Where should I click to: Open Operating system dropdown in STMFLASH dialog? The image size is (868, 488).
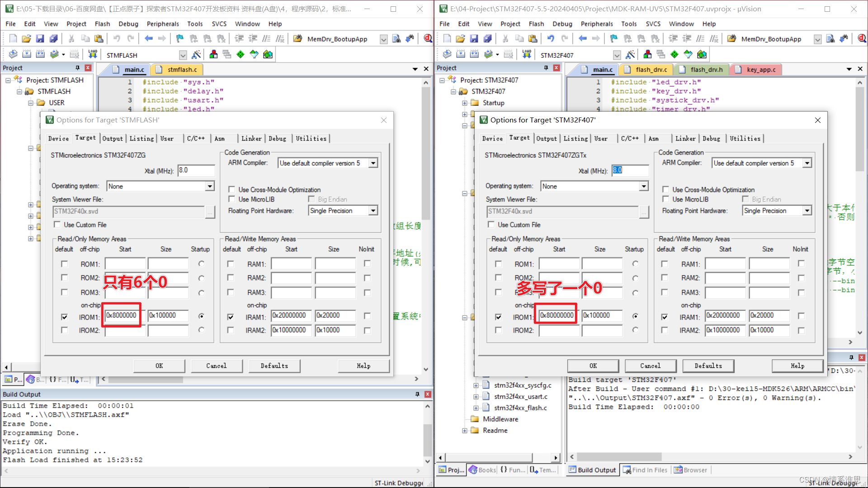(210, 186)
